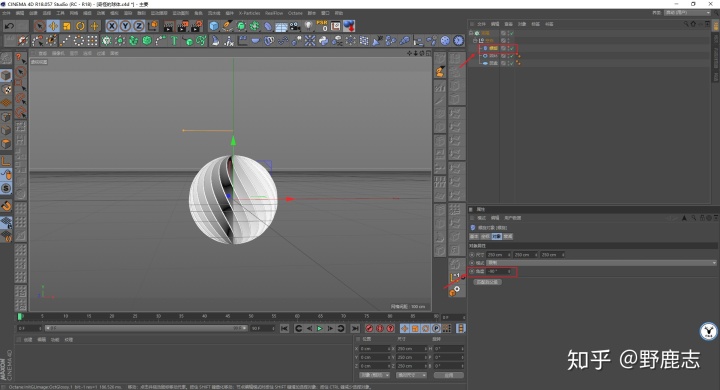Viewport: 720px width, 390px height.
Task: Click the Floor grid object icon
Action: [281, 26]
